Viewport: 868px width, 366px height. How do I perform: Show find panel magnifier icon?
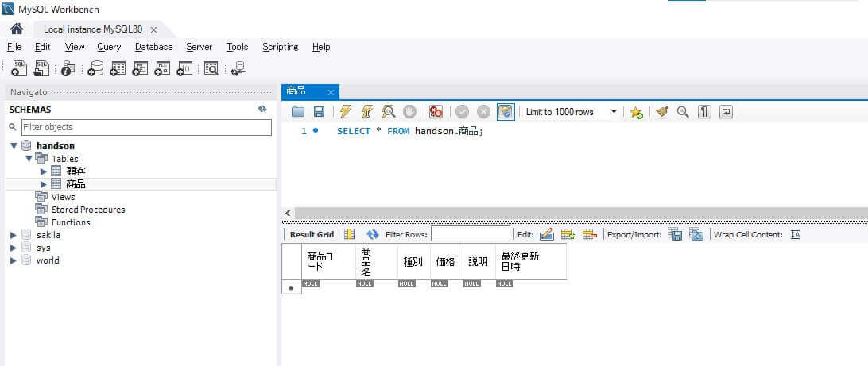[683, 112]
